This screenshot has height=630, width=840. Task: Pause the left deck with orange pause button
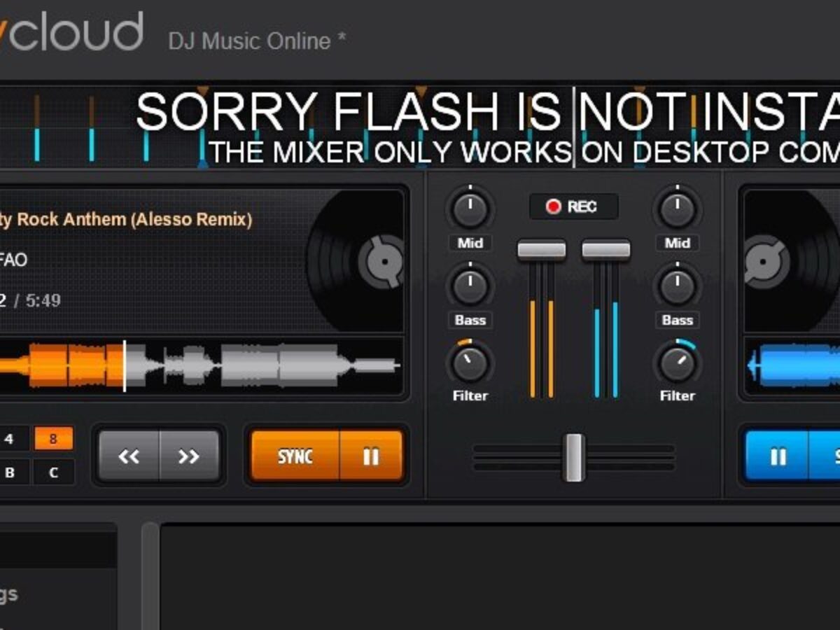coord(371,456)
